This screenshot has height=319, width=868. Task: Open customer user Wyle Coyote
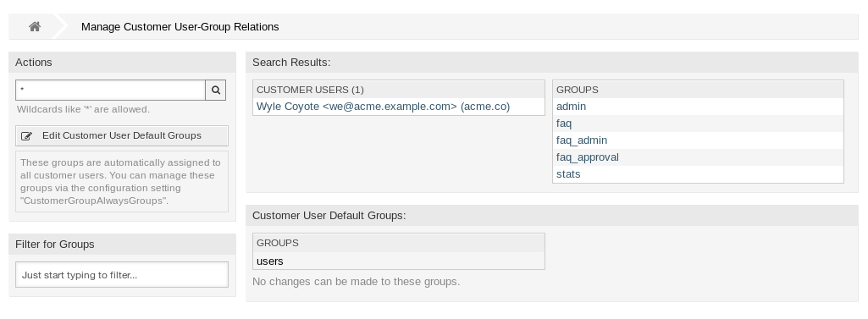383,106
